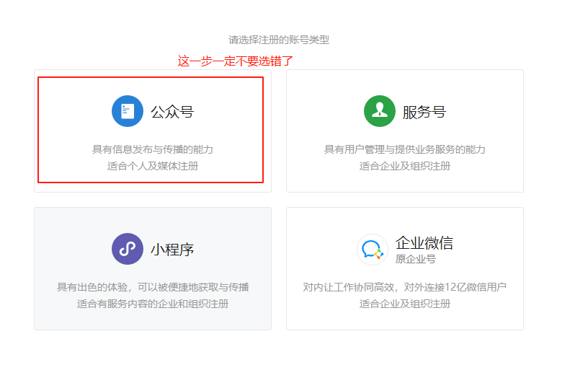Click 适合企业及组织注册 under 服务号
The width and height of the screenshot is (588, 365).
pyautogui.click(x=405, y=166)
